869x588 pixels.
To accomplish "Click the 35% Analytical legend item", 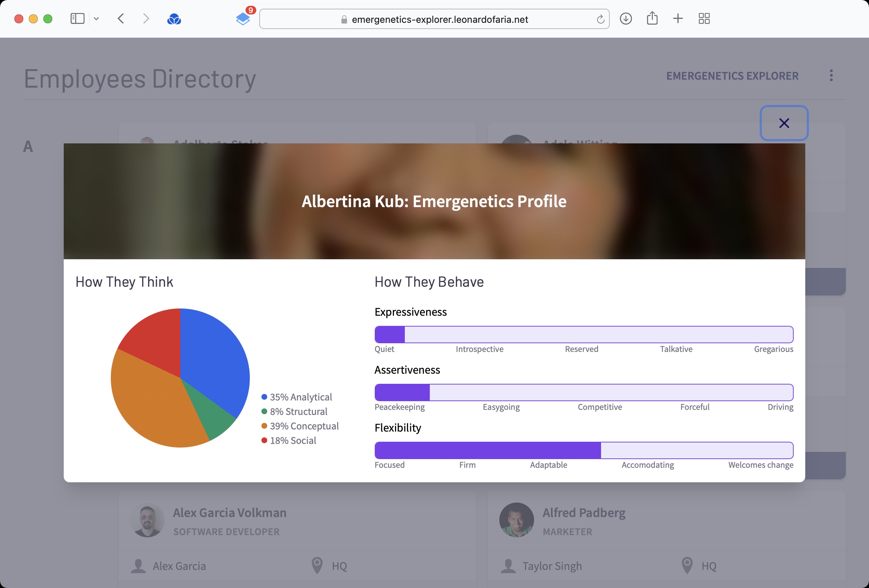I will (300, 397).
